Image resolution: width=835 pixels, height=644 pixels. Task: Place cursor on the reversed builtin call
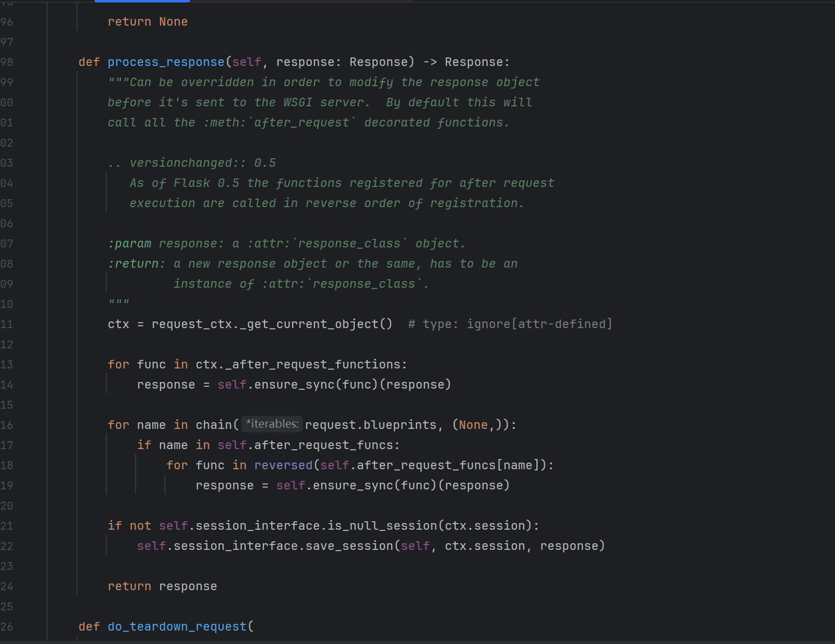click(283, 466)
